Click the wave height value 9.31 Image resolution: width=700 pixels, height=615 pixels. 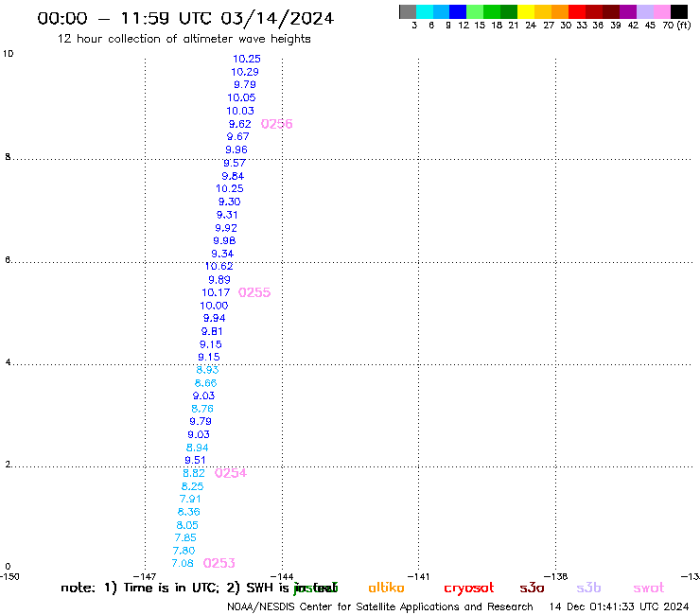(227, 215)
